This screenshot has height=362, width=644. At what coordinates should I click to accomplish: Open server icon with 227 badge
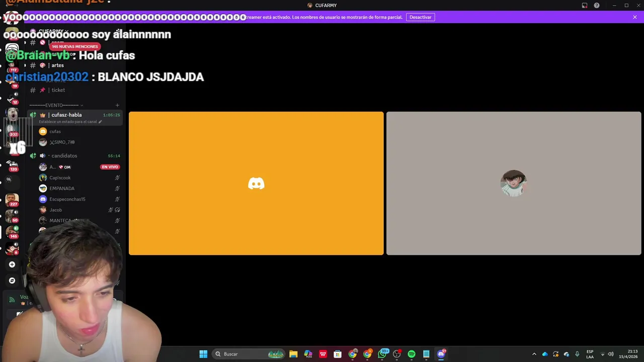(x=12, y=200)
